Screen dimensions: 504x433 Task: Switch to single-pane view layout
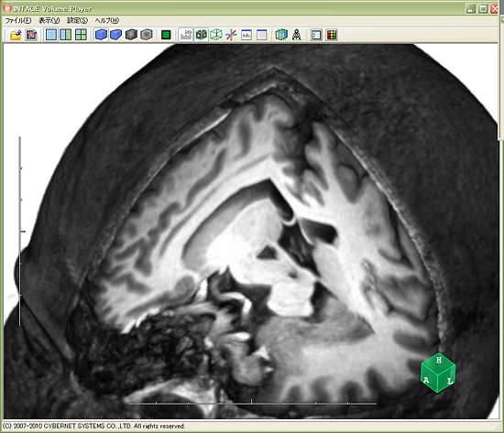click(50, 35)
